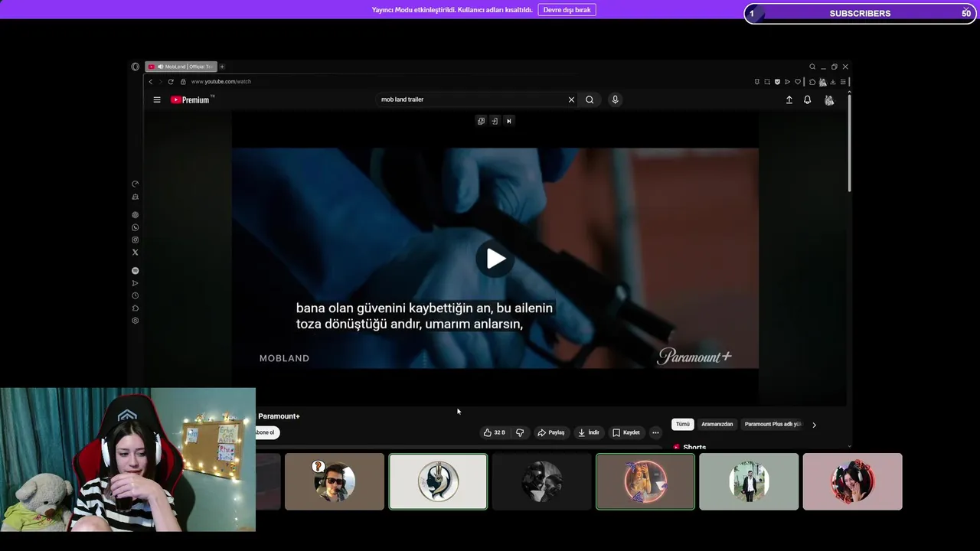
Task: Open the browser main menu lines icon
Action: click(x=843, y=82)
